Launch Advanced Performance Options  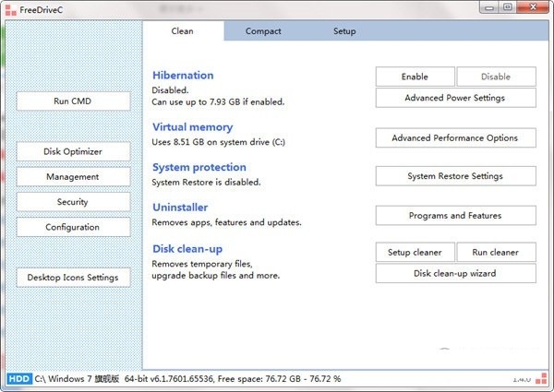pos(455,137)
